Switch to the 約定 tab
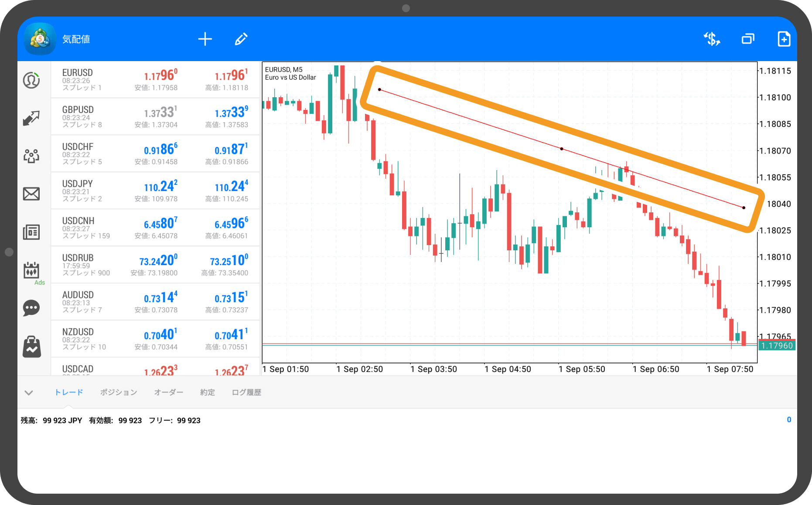The height and width of the screenshot is (505, 812). pos(208,392)
